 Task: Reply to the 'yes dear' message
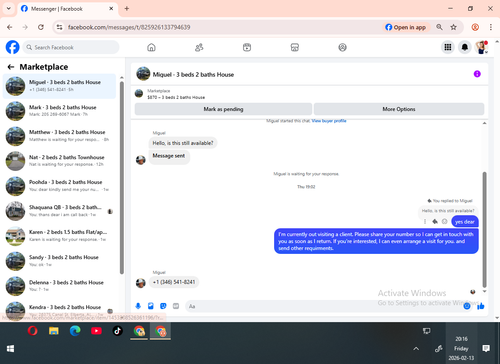pyautogui.click(x=435, y=222)
